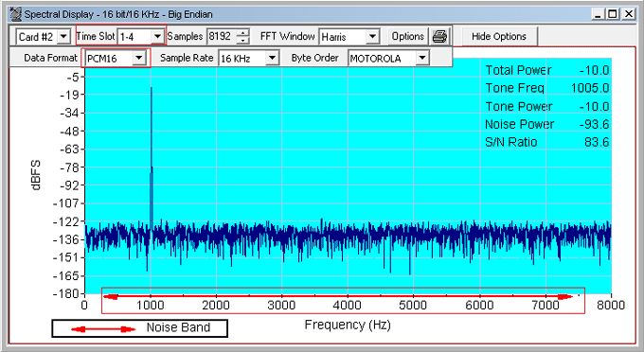Open the Data Format PCM16 dropdown
Screen dimensions: 644x352
(x=139, y=58)
